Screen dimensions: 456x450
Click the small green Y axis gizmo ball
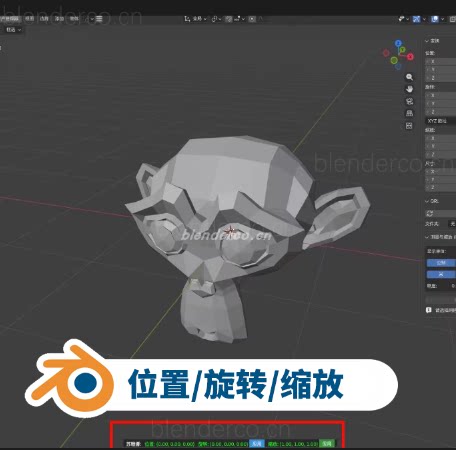(x=403, y=50)
